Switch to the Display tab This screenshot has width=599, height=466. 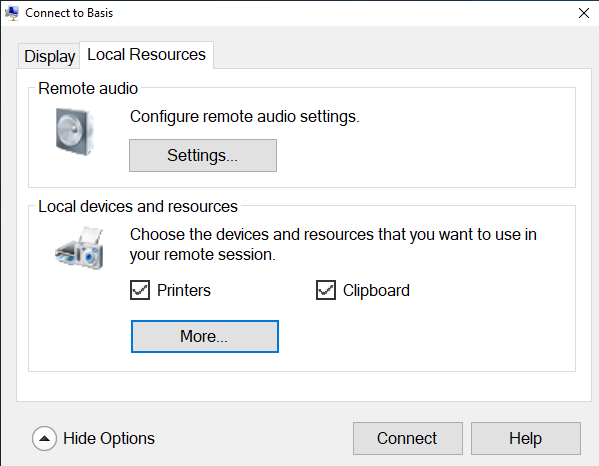[49, 56]
